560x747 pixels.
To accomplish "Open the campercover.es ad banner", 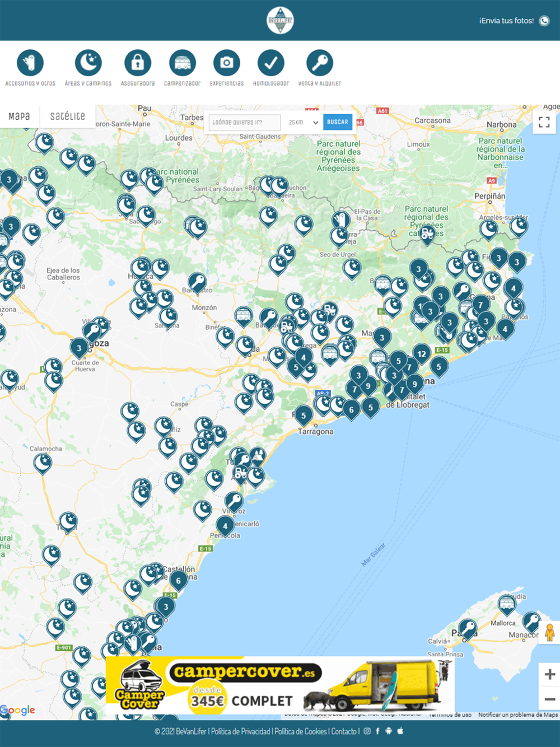I will click(x=280, y=686).
